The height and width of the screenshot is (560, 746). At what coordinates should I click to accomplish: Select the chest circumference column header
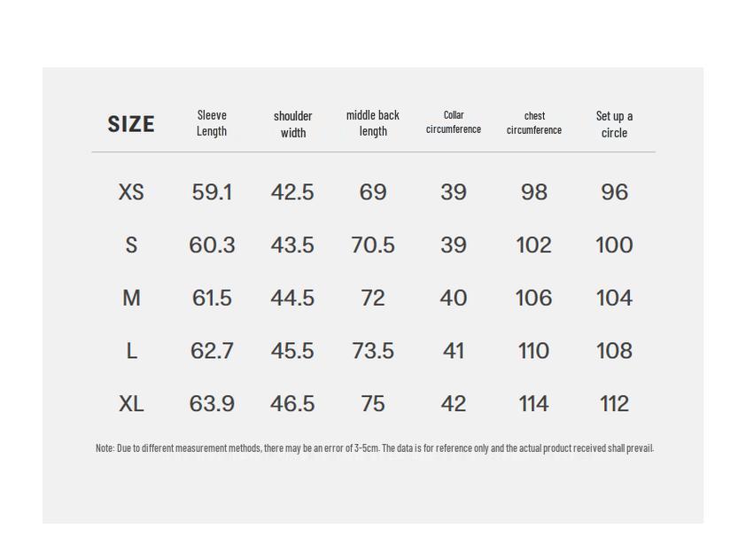coord(534,123)
